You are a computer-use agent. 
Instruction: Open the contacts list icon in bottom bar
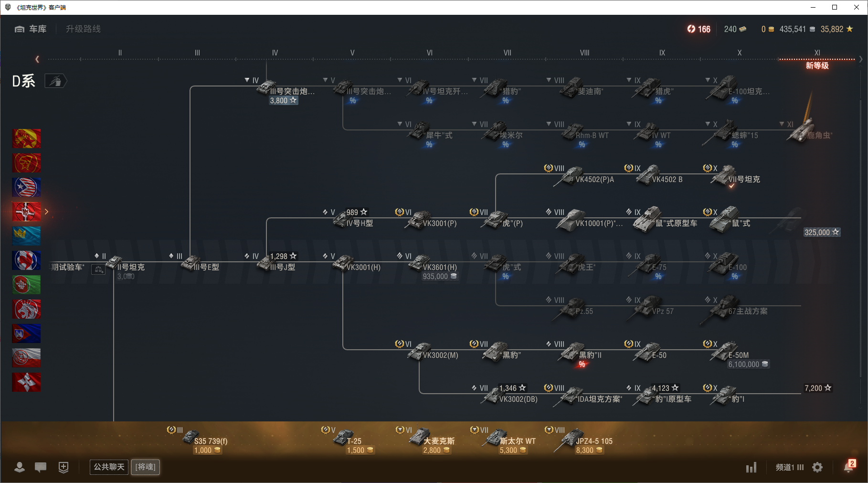point(20,467)
